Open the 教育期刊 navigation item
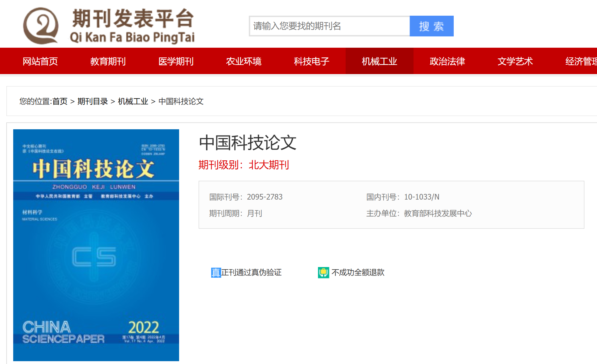 point(108,61)
